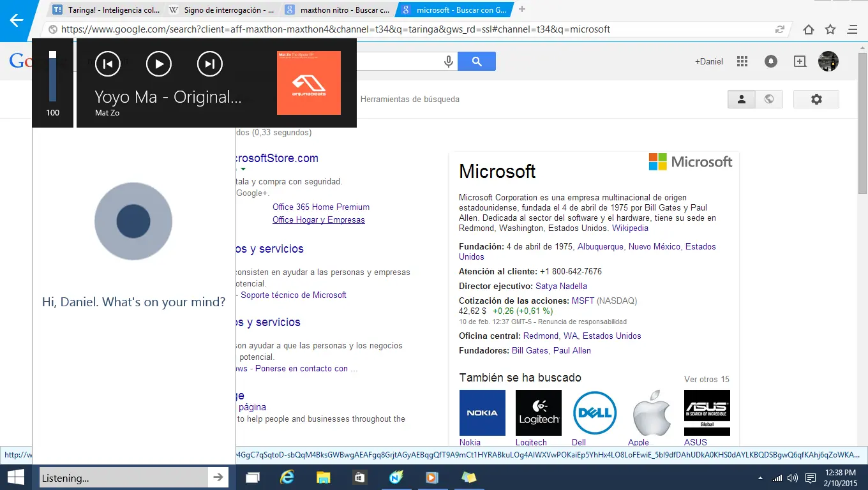This screenshot has width=868, height=490.
Task: Show hidden system tray icons
Action: 760,478
